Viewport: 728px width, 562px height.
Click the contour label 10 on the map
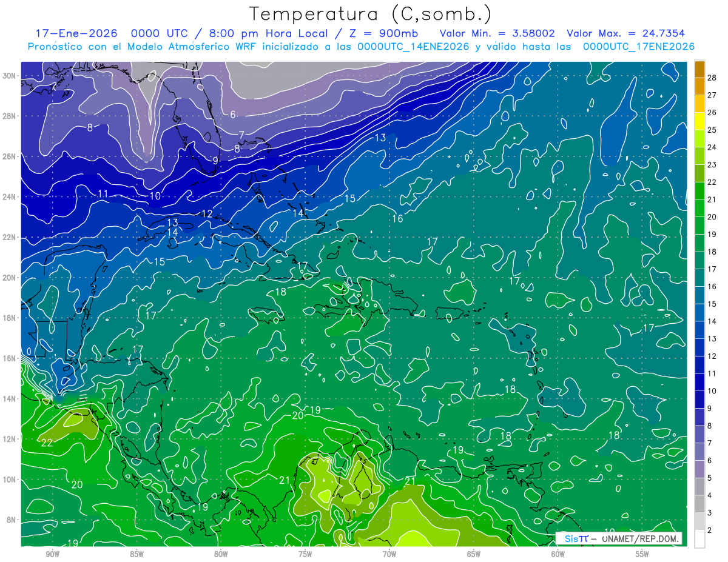click(155, 196)
